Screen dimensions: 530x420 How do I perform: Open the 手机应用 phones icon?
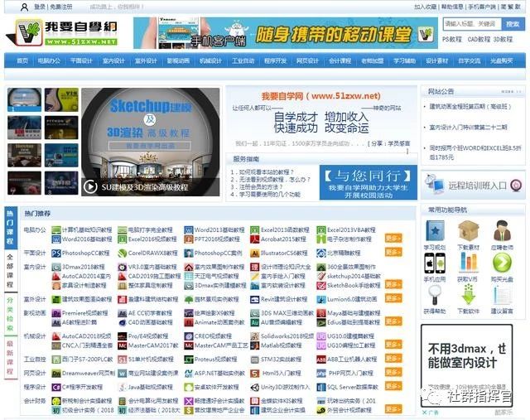[x=435, y=263]
